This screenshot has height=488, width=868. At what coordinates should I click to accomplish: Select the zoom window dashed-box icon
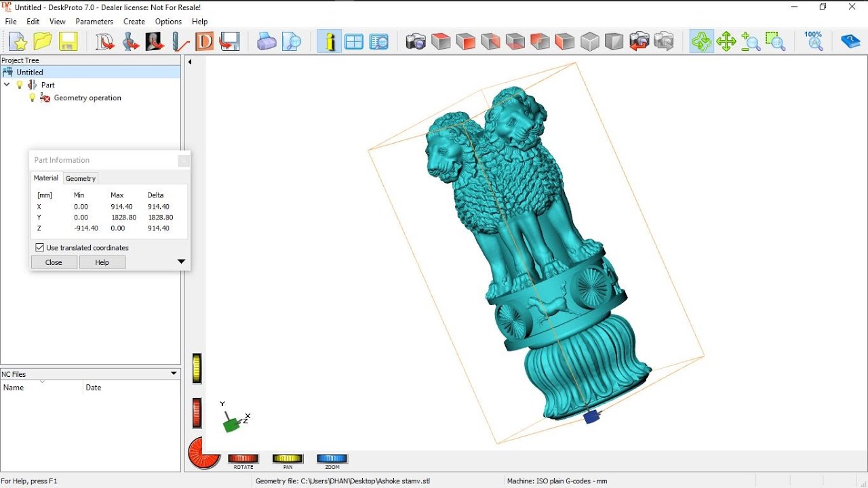[x=775, y=42]
